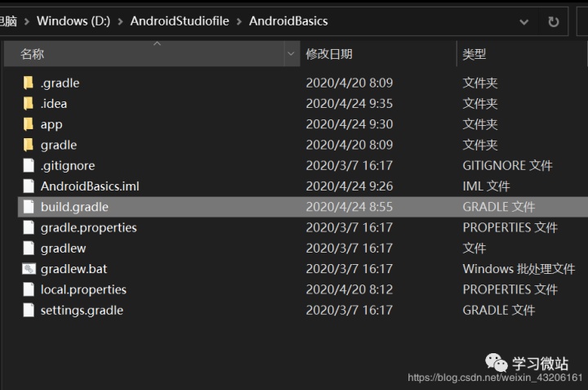Click the .gitignore file icon
588x390 pixels.
(29, 165)
